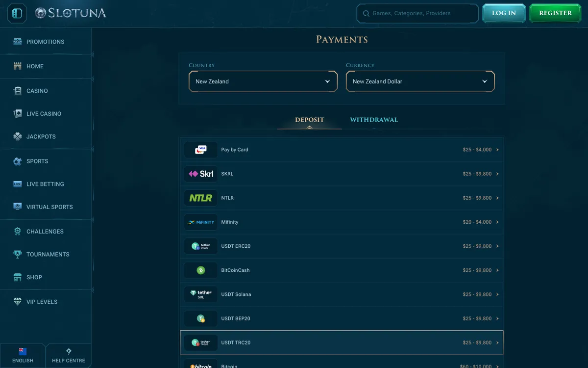Click the Casino slot machine icon
588x368 pixels.
18,91
